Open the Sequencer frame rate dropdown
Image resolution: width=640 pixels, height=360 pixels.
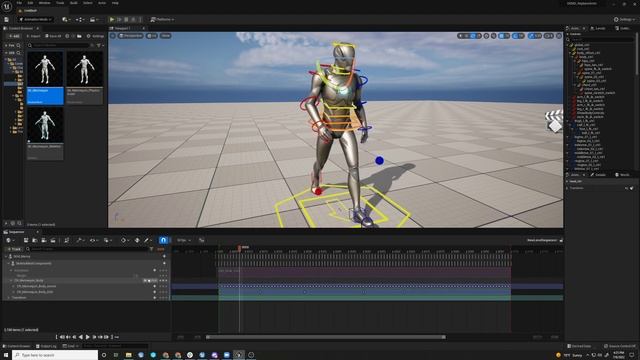[184, 240]
